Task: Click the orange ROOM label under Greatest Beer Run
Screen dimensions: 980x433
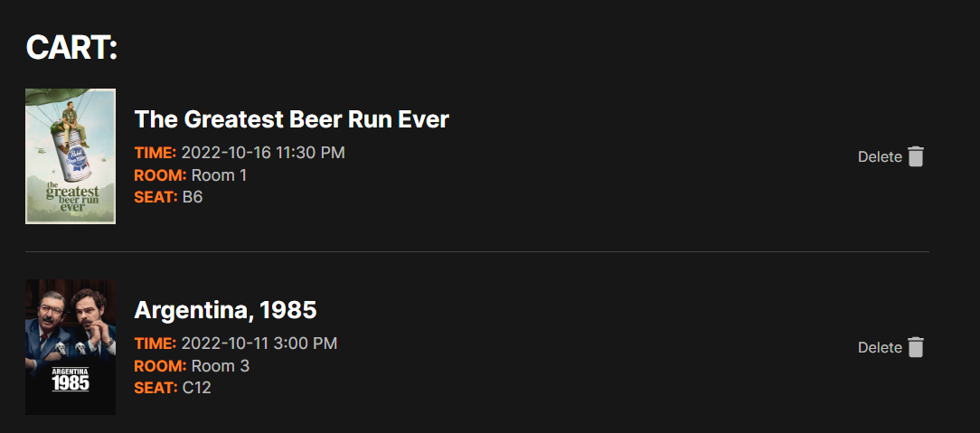Action: pyautogui.click(x=160, y=174)
